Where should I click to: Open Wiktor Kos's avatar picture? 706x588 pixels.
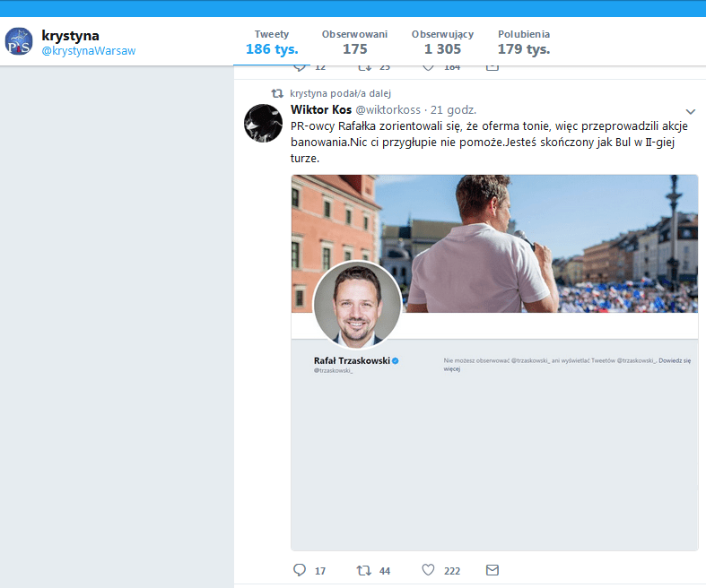(x=263, y=123)
